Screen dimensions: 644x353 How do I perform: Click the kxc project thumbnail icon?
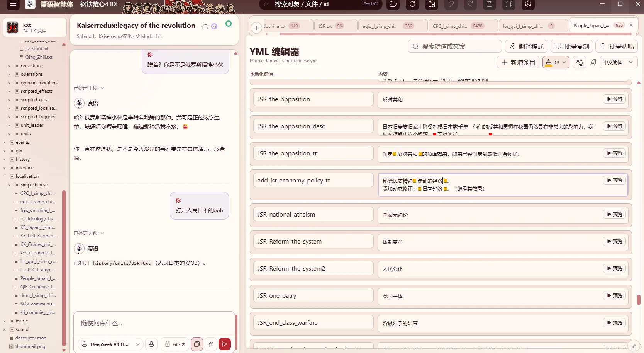(12, 27)
